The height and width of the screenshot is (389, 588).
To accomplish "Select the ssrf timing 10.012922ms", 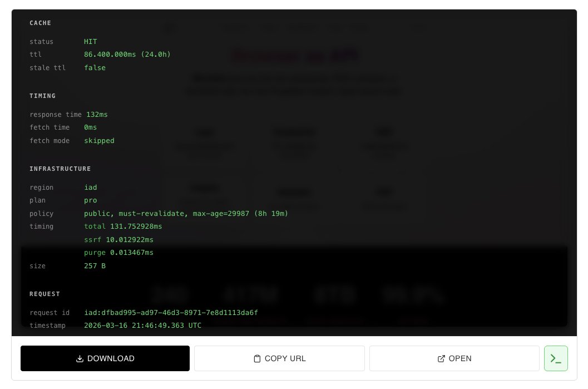I will point(118,239).
